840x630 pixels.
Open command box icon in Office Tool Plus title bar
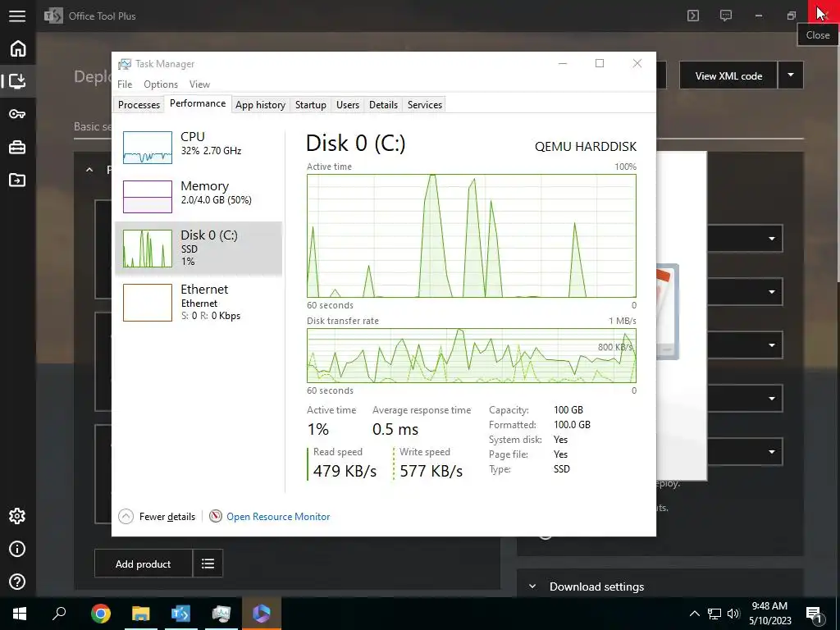693,16
